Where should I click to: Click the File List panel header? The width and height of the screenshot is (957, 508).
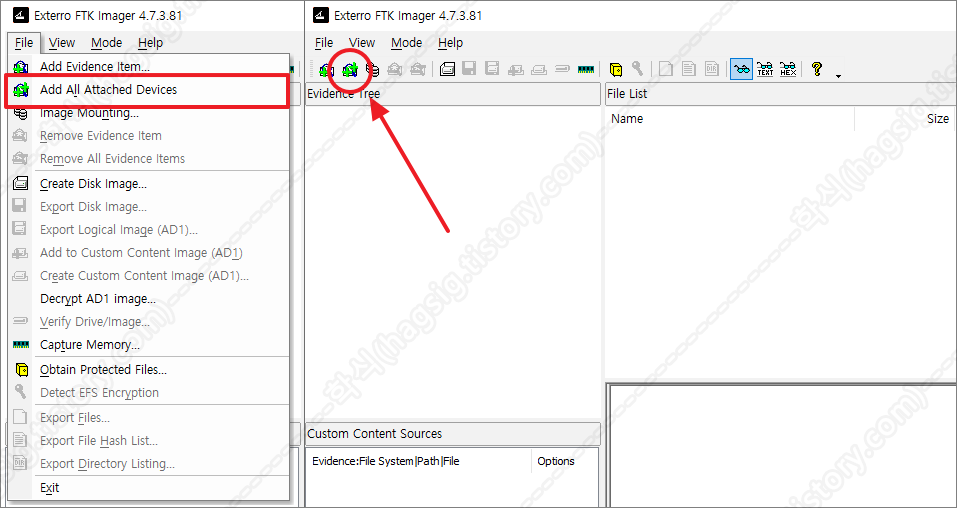(x=781, y=94)
